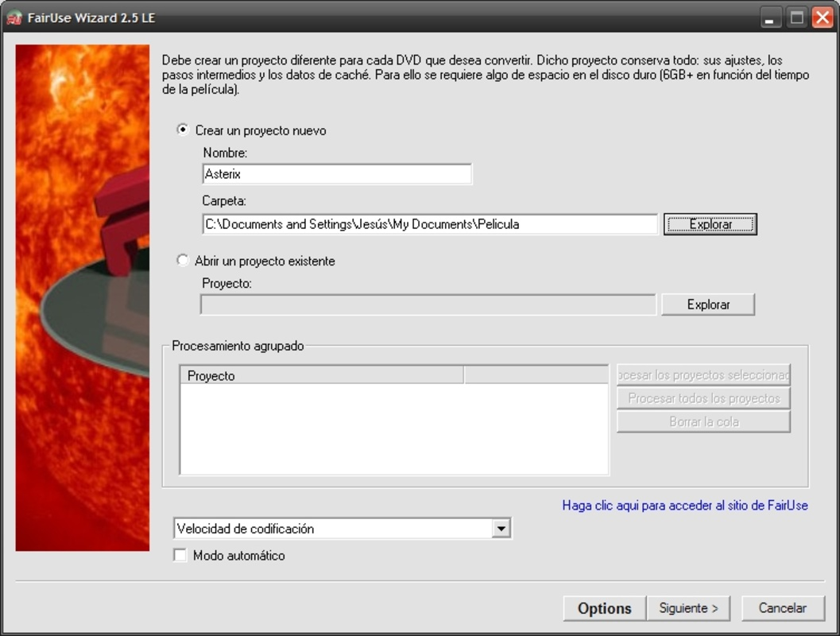Click the 'Proyecto:' label above the path field

(226, 283)
